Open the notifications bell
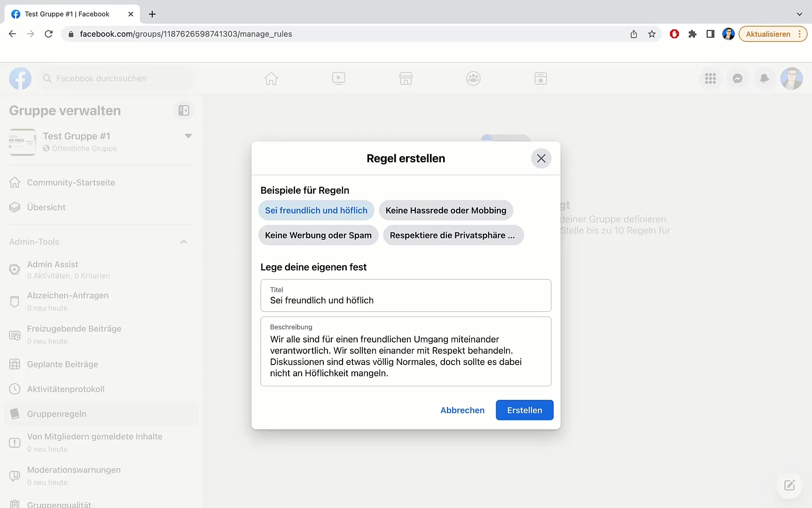The image size is (812, 508). [765, 79]
